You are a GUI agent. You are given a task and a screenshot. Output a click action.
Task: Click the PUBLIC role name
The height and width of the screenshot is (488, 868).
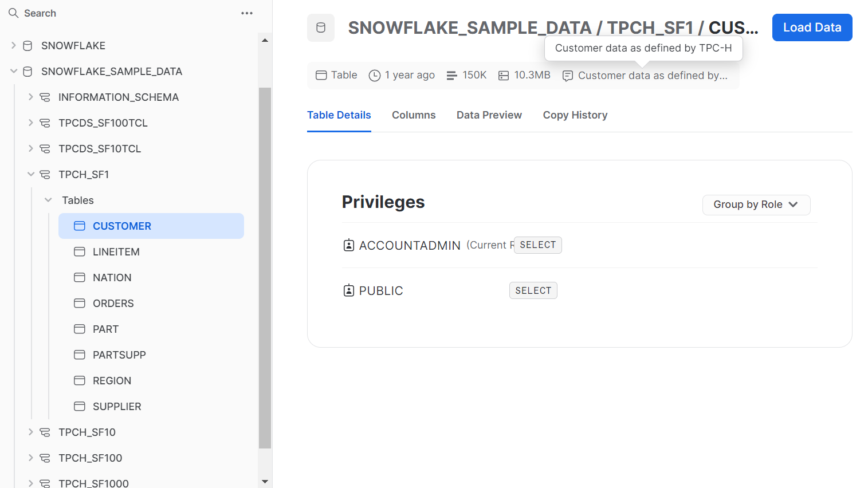pyautogui.click(x=381, y=291)
